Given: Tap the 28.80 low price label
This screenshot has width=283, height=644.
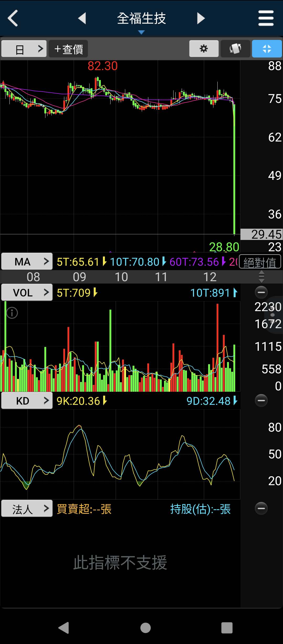Looking at the screenshot, I should (x=224, y=247).
